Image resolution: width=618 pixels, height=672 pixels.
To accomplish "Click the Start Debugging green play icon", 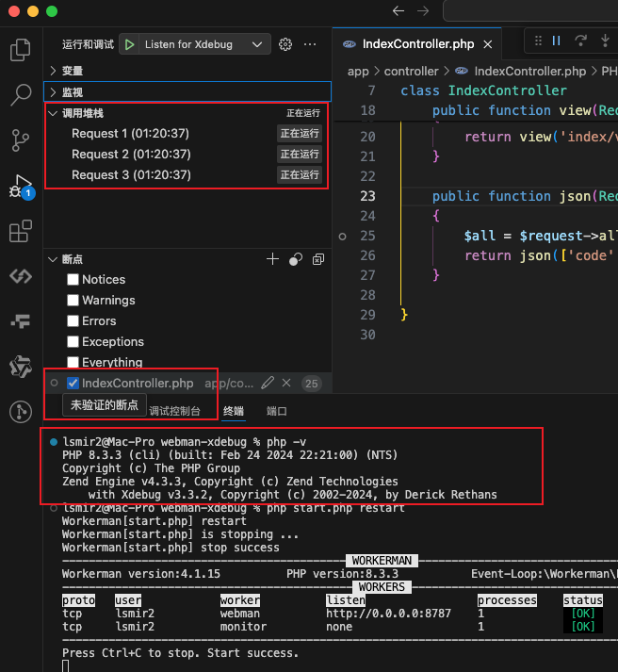I will 129,44.
